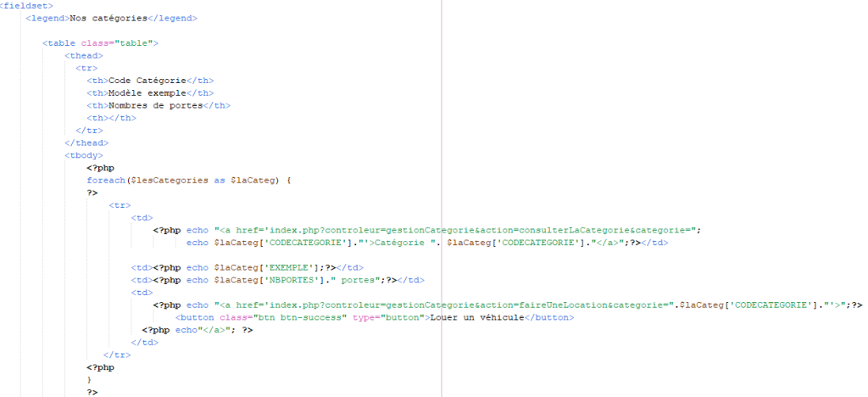Click the opening fieldset tag
Screen dimensions: 868x397
[x=26, y=5]
